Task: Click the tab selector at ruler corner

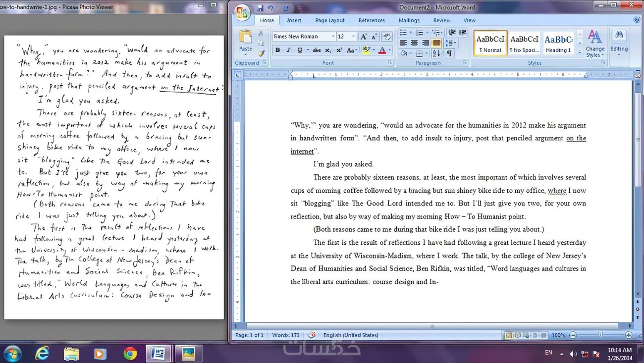Action: [x=238, y=75]
